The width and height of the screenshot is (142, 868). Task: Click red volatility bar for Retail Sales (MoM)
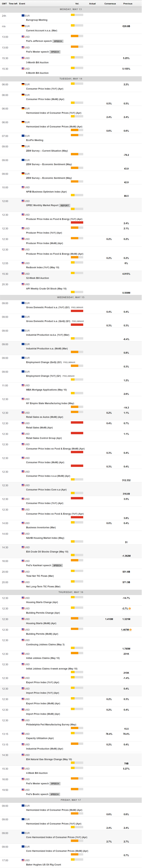point(77,433)
